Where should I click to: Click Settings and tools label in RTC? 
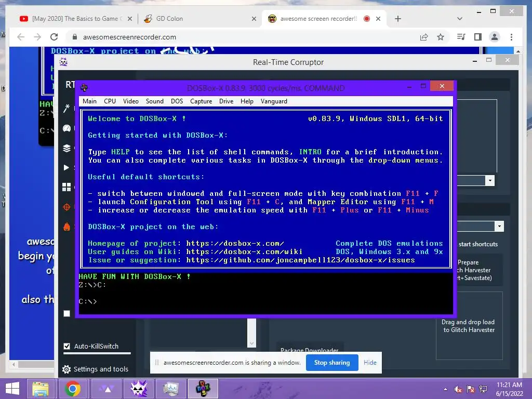(101, 369)
